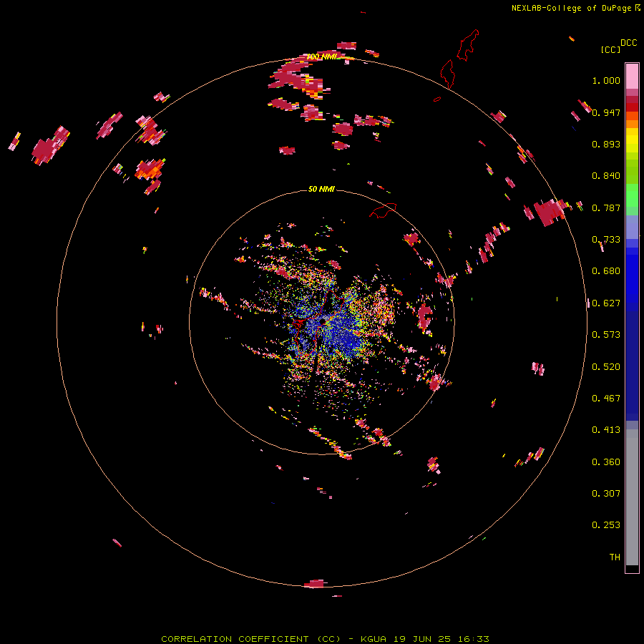The width and height of the screenshot is (644, 644).
Task: Click the Correlation Coefficient KGUA caption
Action: click(x=325, y=639)
